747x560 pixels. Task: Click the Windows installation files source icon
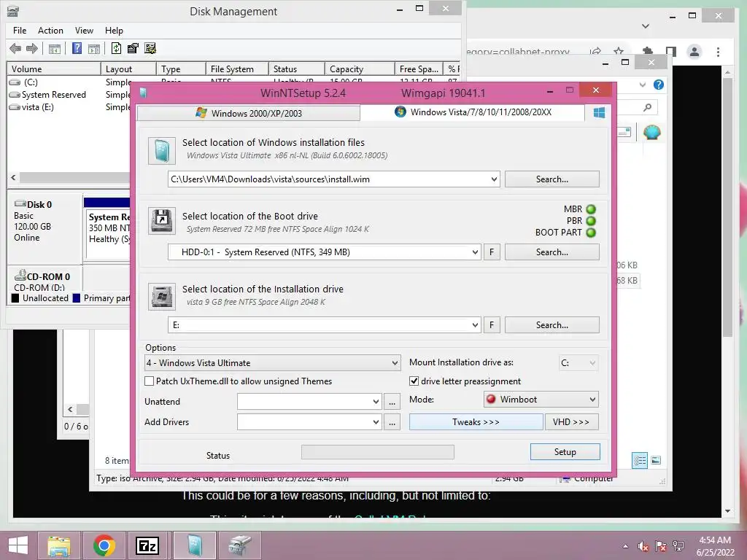tap(161, 151)
